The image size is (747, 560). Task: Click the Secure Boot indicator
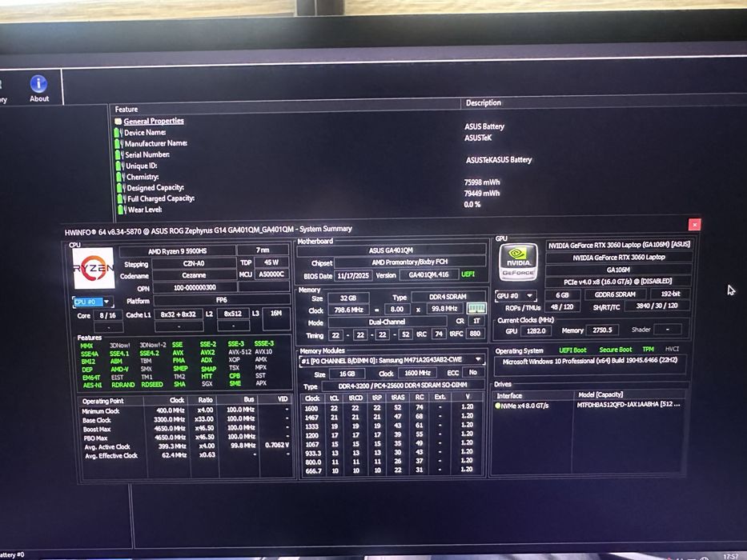pos(616,350)
